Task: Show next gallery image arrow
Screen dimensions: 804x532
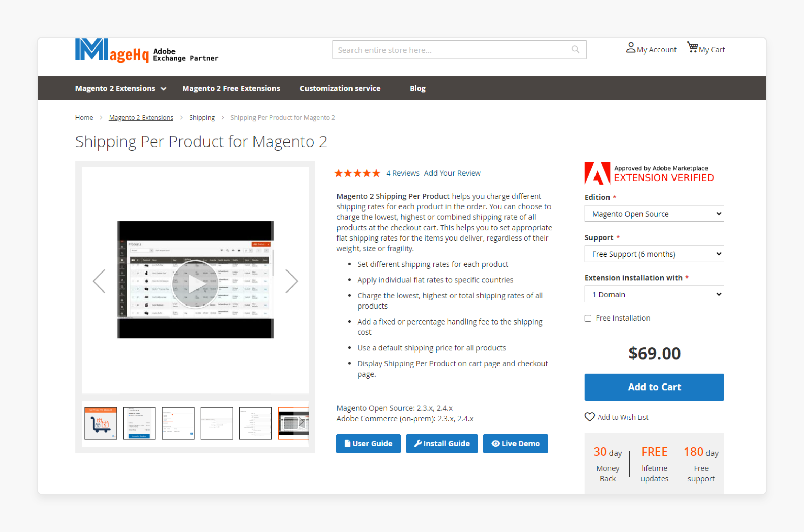Action: pos(291,281)
